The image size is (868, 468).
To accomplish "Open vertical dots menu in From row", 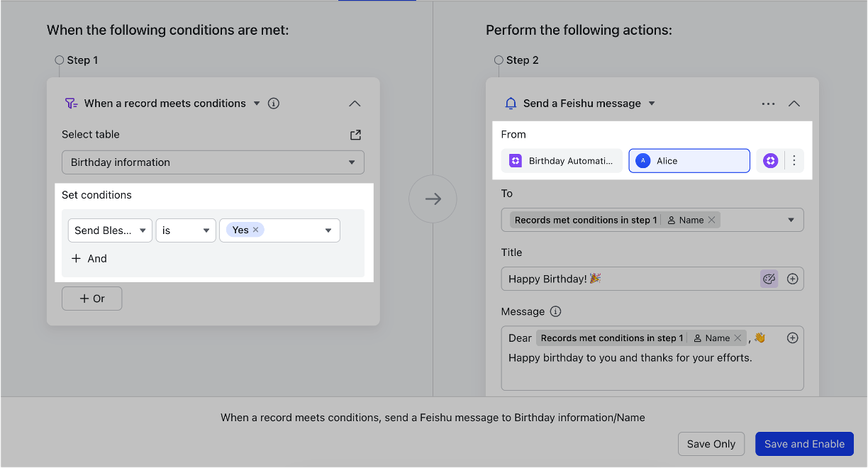I will [794, 161].
